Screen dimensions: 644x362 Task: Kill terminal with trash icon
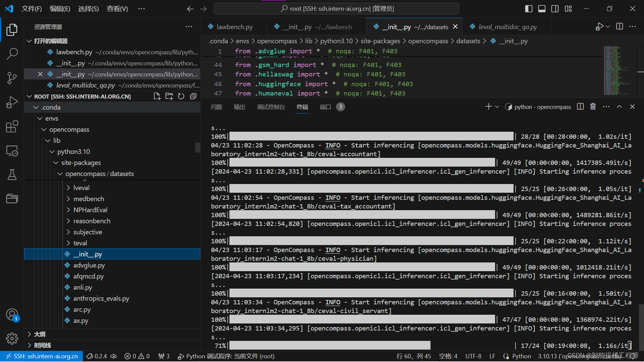[x=593, y=107]
